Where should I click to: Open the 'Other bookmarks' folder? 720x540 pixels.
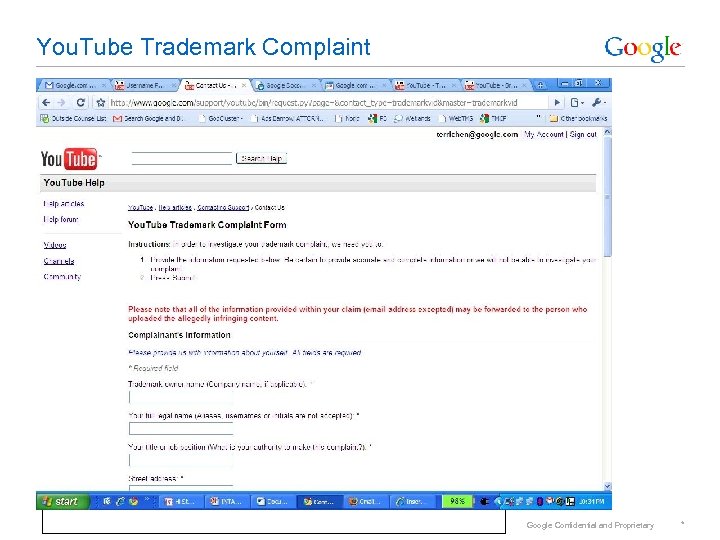click(579, 118)
